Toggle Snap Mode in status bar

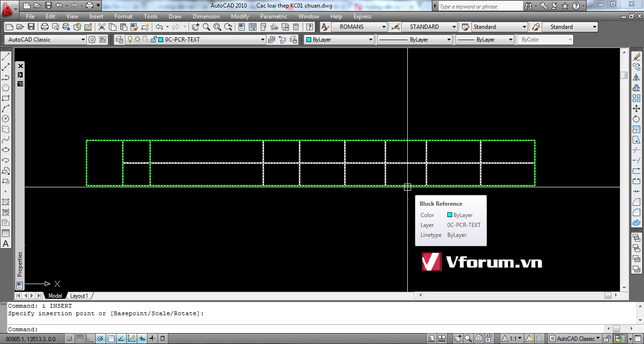click(x=69, y=338)
